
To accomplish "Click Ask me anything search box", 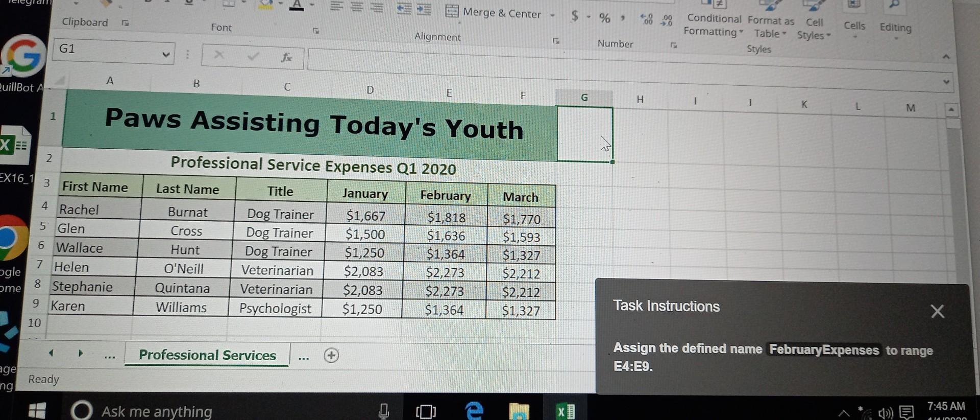I will pos(157,411).
